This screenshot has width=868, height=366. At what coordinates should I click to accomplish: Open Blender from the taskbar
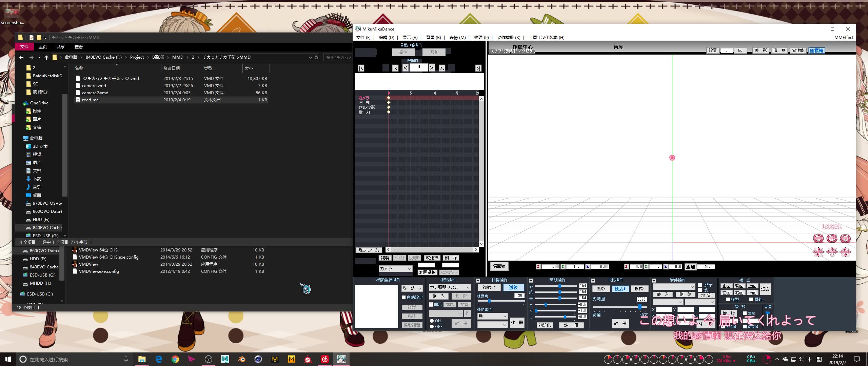pyautogui.click(x=241, y=359)
